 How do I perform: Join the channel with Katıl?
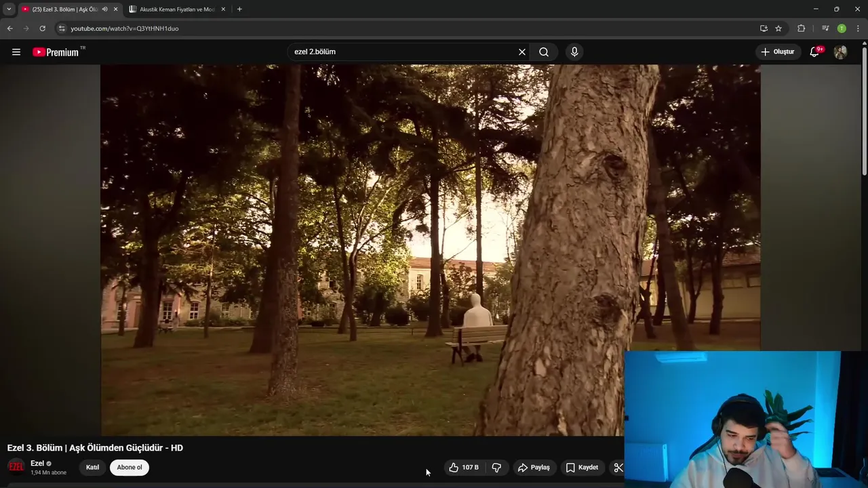(92, 468)
